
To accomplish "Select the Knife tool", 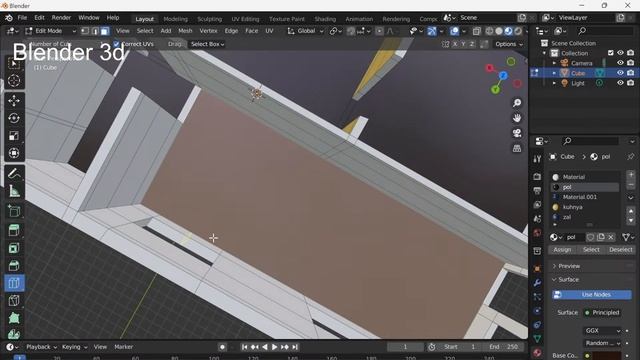I will click(x=14, y=301).
